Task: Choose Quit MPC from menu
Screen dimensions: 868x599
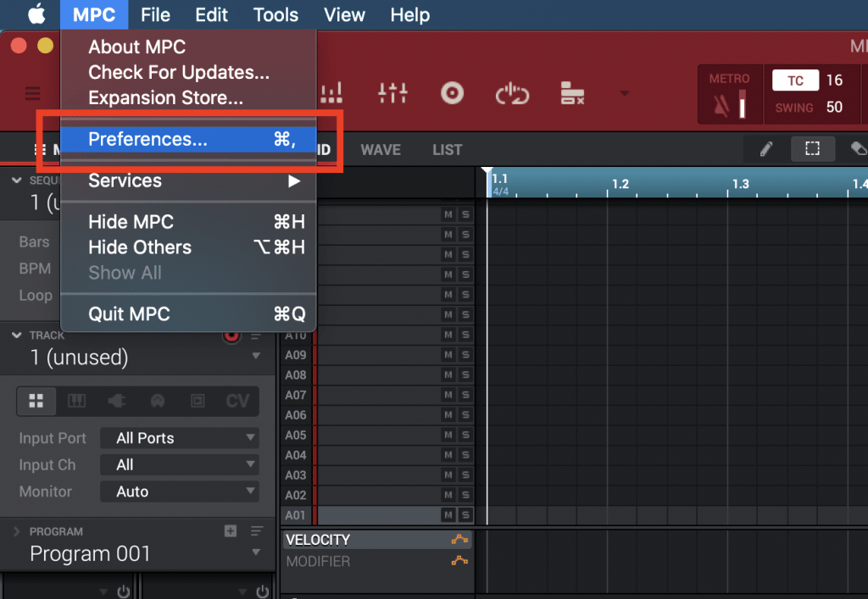Action: 188,313
